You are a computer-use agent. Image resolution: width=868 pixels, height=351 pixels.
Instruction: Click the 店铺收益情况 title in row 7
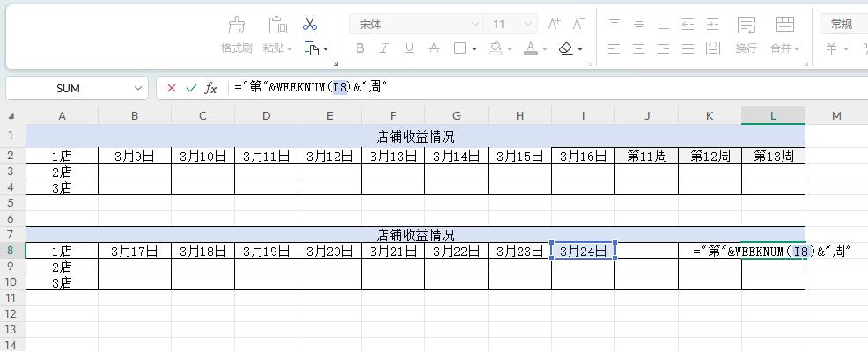[416, 234]
